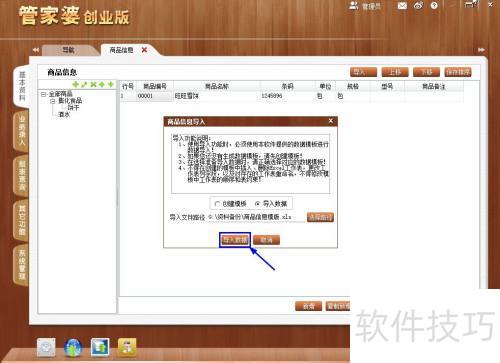Collapse the 膨化食品 tree node
The height and width of the screenshot is (363, 500).
pos(53,101)
